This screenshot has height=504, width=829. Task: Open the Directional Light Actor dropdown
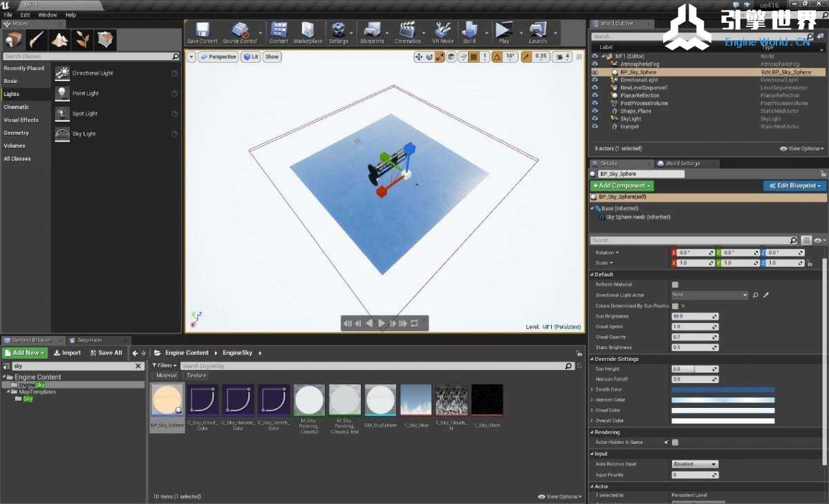[709, 295]
